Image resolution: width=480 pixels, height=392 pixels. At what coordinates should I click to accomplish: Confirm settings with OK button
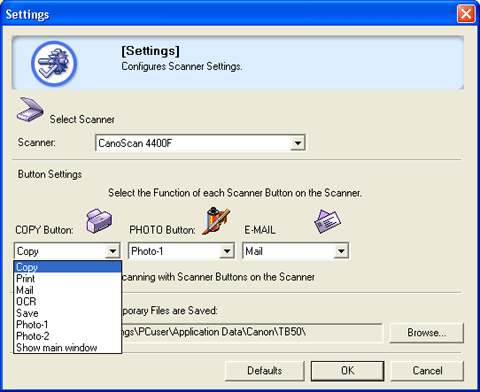pos(348,371)
